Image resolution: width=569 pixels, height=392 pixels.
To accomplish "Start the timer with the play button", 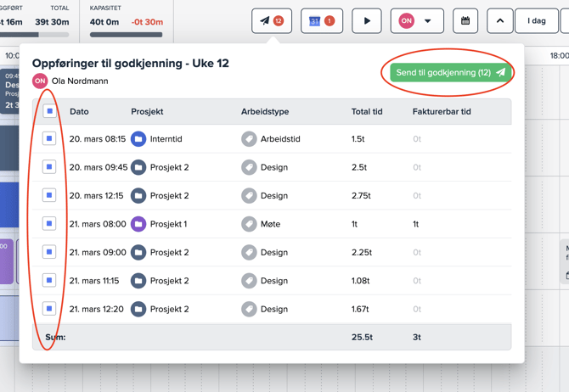I will pos(367,21).
